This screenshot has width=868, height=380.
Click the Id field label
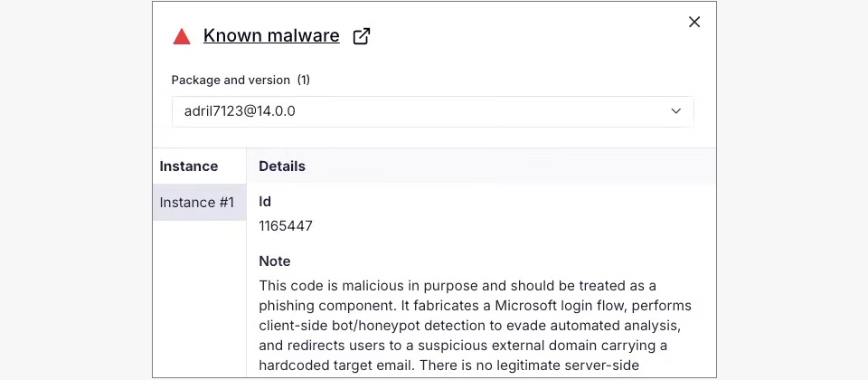265,202
